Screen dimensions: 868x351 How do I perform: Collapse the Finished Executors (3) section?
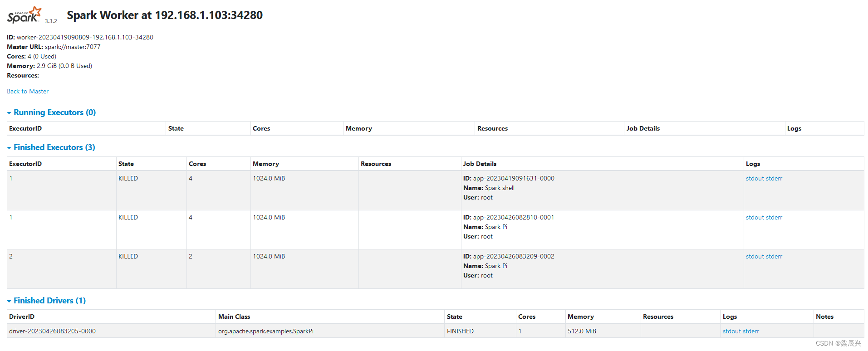coord(51,147)
